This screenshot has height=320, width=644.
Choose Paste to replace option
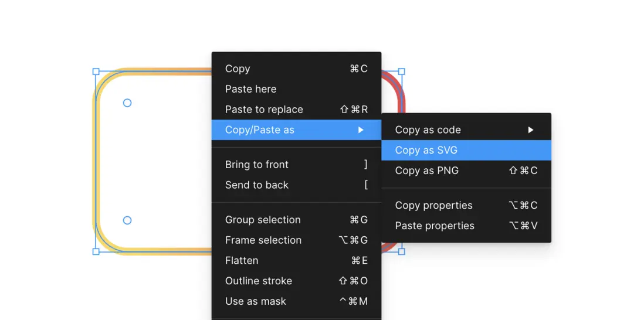pyautogui.click(x=264, y=110)
